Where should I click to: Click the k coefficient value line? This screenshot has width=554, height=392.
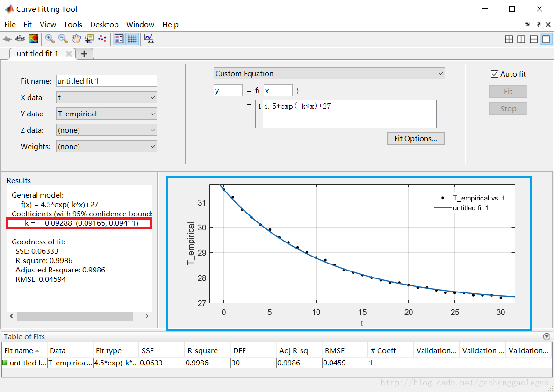coord(81,223)
